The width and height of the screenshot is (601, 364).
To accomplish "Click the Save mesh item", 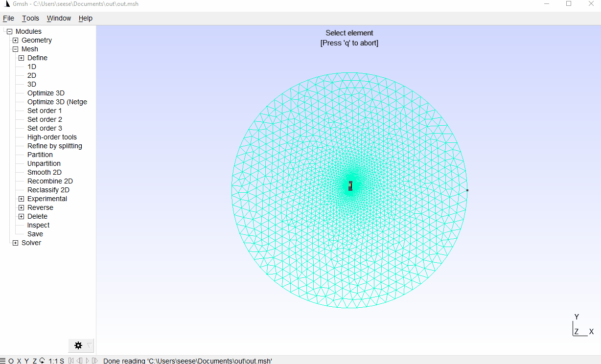I will (35, 234).
